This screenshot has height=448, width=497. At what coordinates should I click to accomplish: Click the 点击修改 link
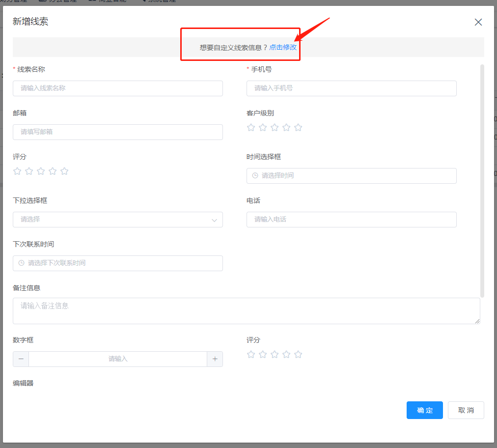(x=283, y=47)
